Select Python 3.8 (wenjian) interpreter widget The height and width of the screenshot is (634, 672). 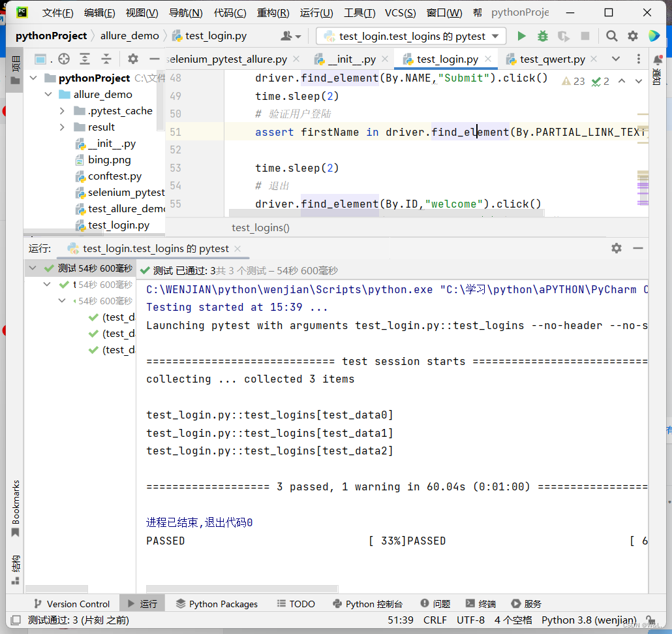coord(589,620)
